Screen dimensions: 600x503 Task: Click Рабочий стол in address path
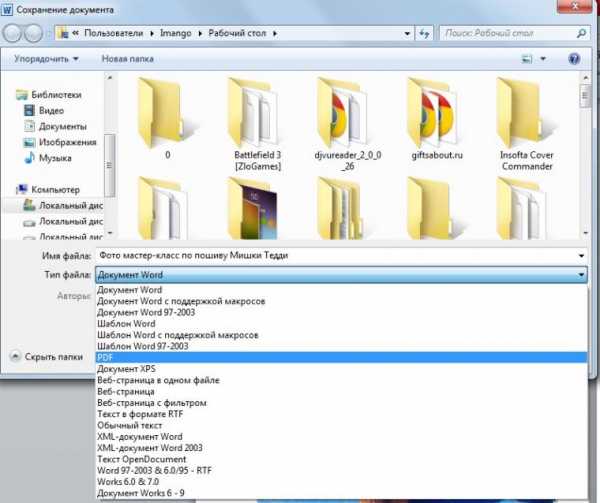(x=237, y=34)
